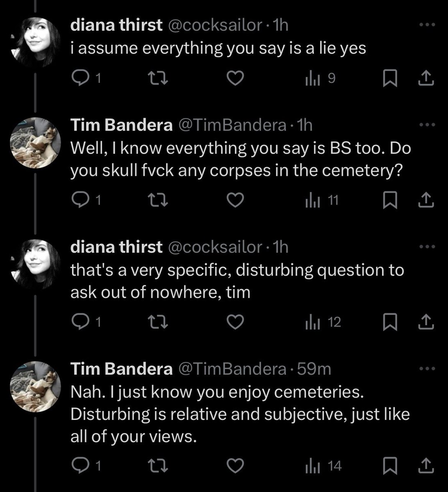Screen dimensions: 448x492
Task: Reply to Tim's 'enjoy cemeteries' tweet
Action: coord(86,466)
